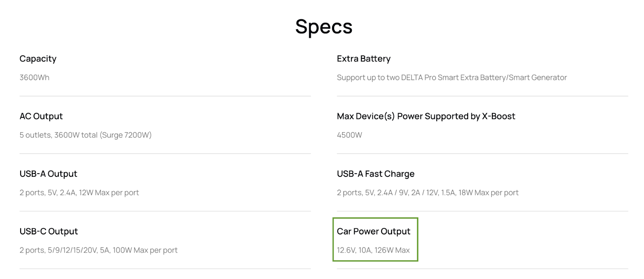Select the USB-C Output heading
Image resolution: width=644 pixels, height=279 pixels.
pyautogui.click(x=49, y=231)
